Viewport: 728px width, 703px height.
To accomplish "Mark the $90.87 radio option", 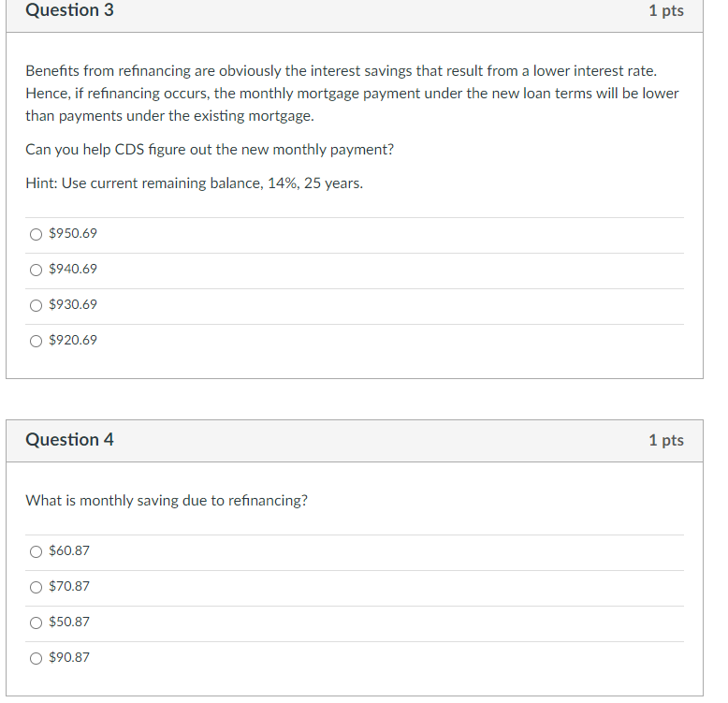I will 36,658.
